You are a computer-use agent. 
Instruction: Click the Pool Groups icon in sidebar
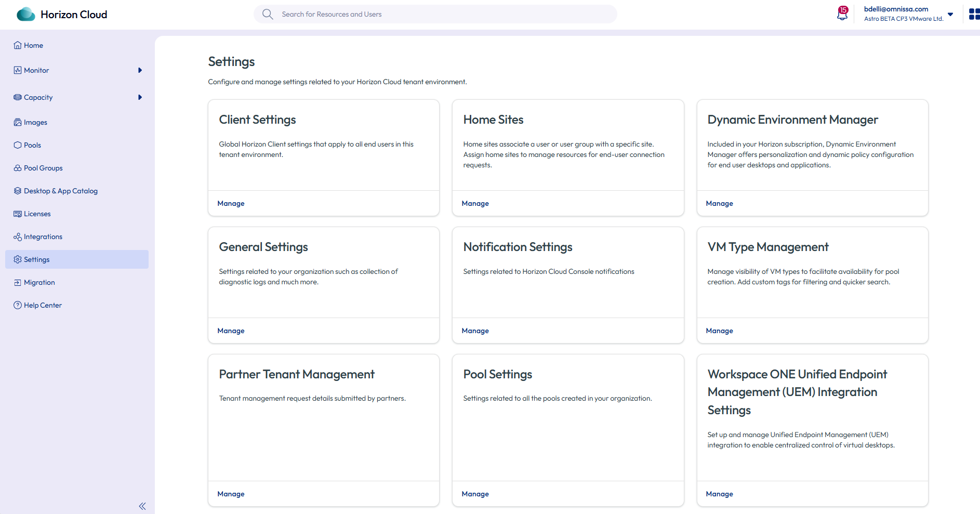click(18, 168)
